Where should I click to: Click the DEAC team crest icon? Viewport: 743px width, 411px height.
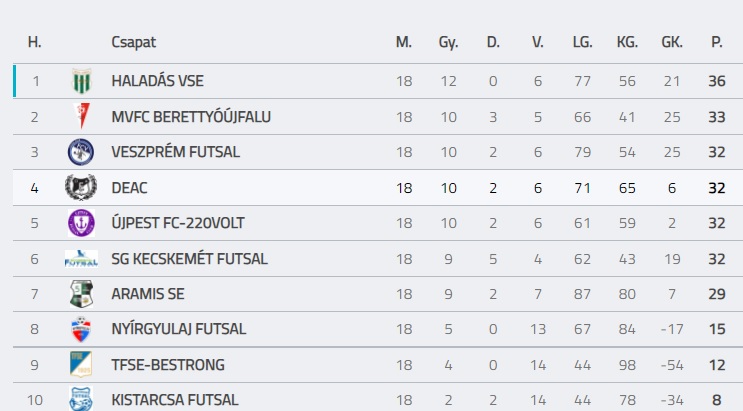pyautogui.click(x=81, y=188)
